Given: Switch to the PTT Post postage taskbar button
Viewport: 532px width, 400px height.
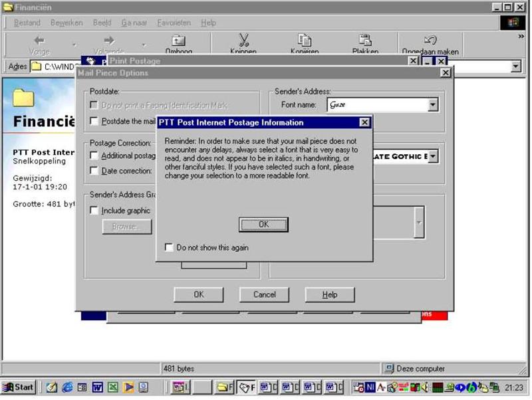Looking at the screenshot, I should pos(246,387).
